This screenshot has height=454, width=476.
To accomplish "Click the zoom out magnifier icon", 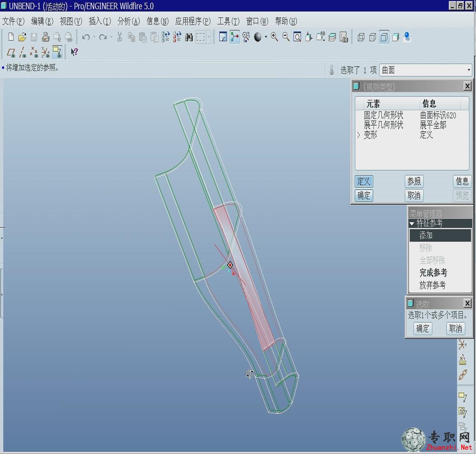I will (286, 37).
